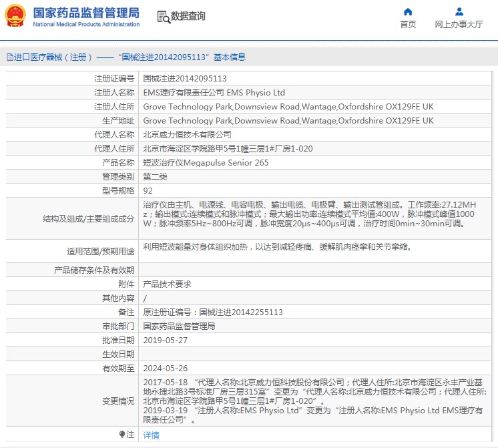498x448 pixels.
Task: Open the 数据查询 search icon
Action: 164,17
